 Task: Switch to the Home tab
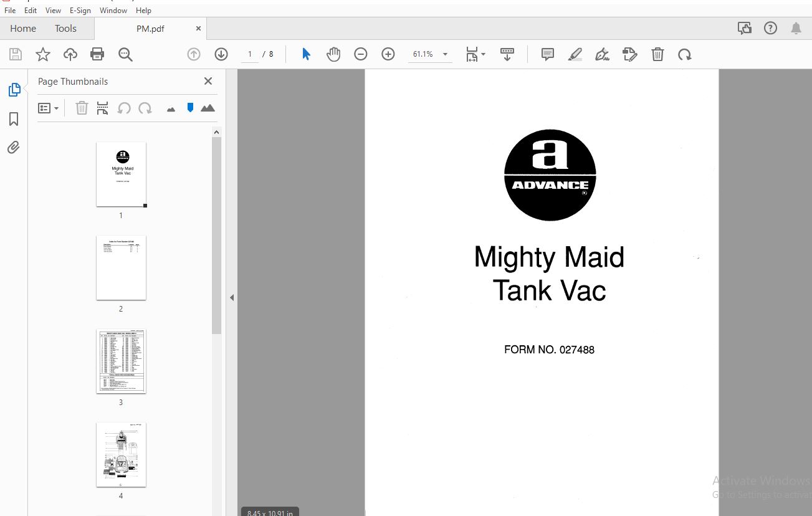click(23, 28)
